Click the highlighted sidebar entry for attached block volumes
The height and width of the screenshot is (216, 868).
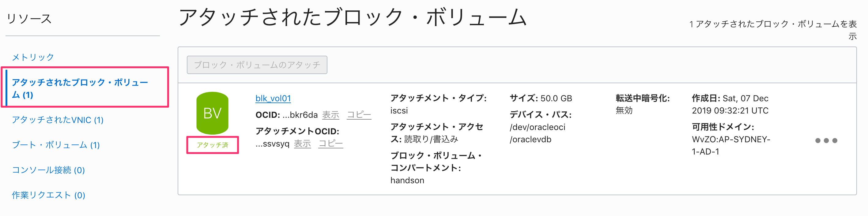point(80,88)
